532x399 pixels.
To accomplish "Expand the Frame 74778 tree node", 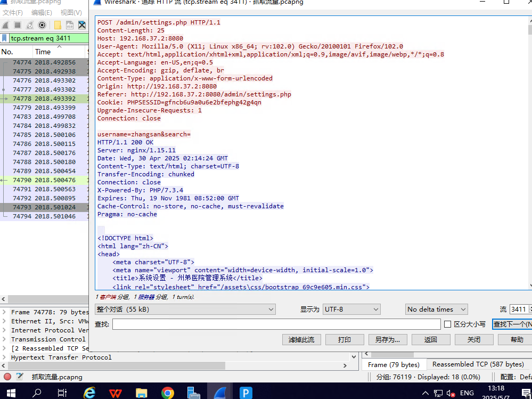I will 4,312.
